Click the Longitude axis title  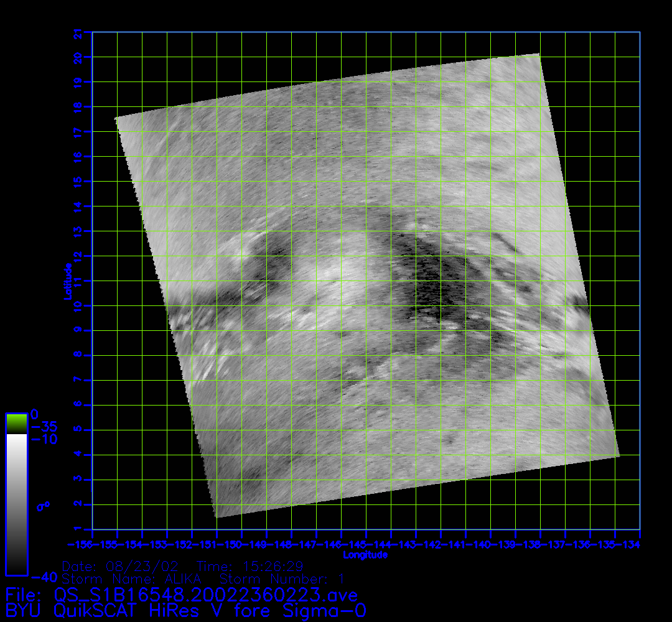click(365, 555)
